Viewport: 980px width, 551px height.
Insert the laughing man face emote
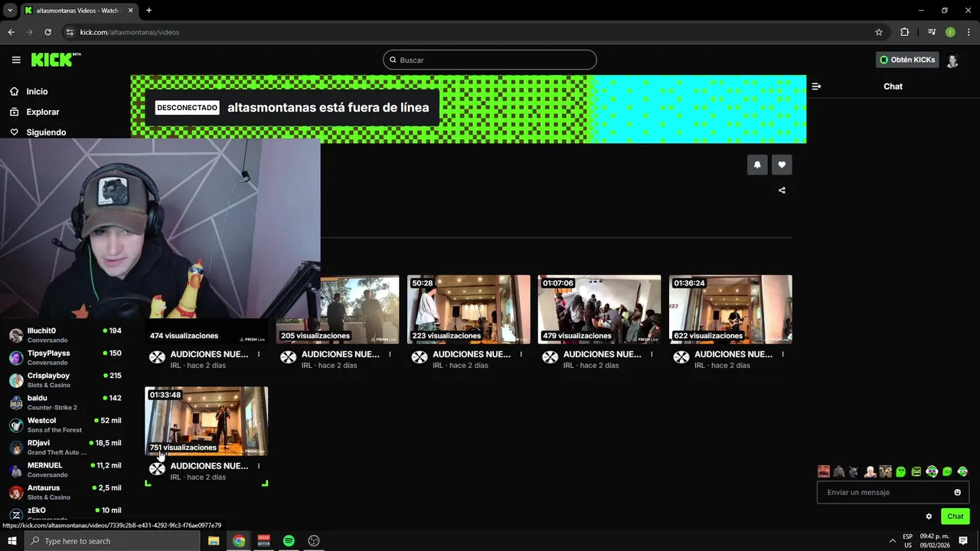824,471
